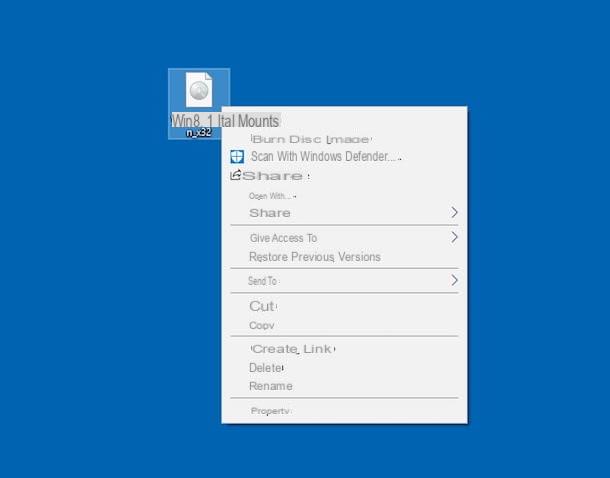The height and width of the screenshot is (478, 610).
Task: Choose Cut from the context menu
Action: point(263,306)
